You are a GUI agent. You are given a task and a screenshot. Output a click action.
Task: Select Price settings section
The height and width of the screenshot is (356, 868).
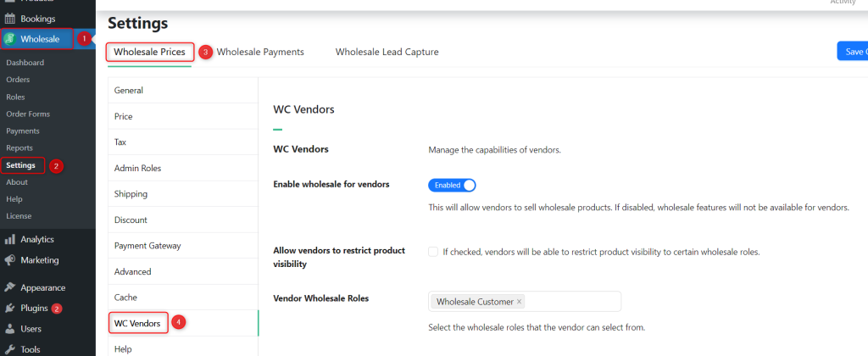183,116
